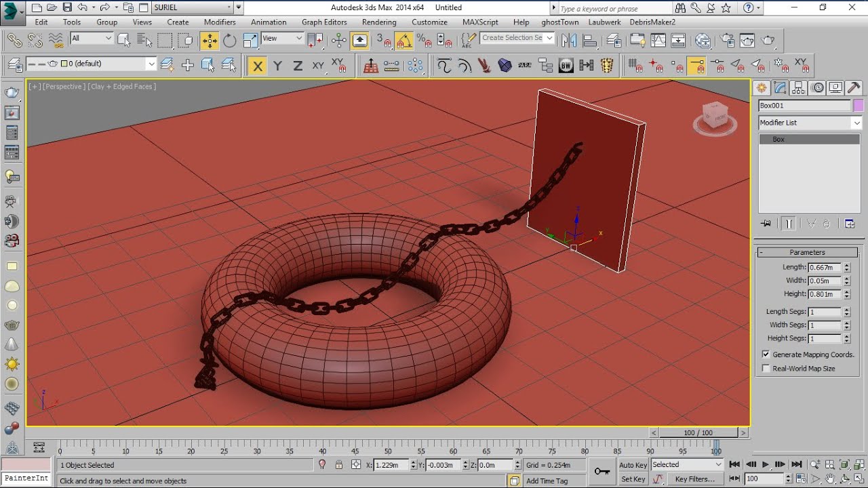Viewport: 868px width, 488px height.
Task: Open the Rendering menu
Action: tap(378, 22)
